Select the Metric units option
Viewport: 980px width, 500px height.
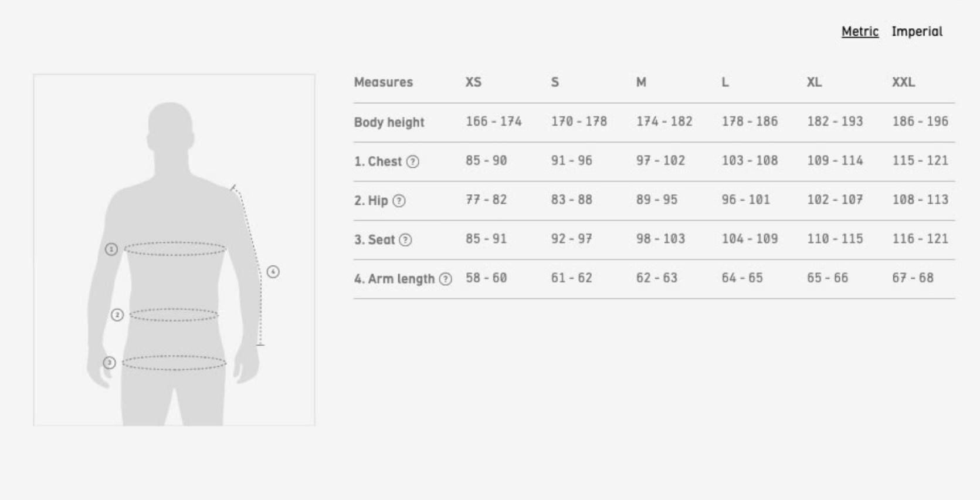[x=860, y=32]
